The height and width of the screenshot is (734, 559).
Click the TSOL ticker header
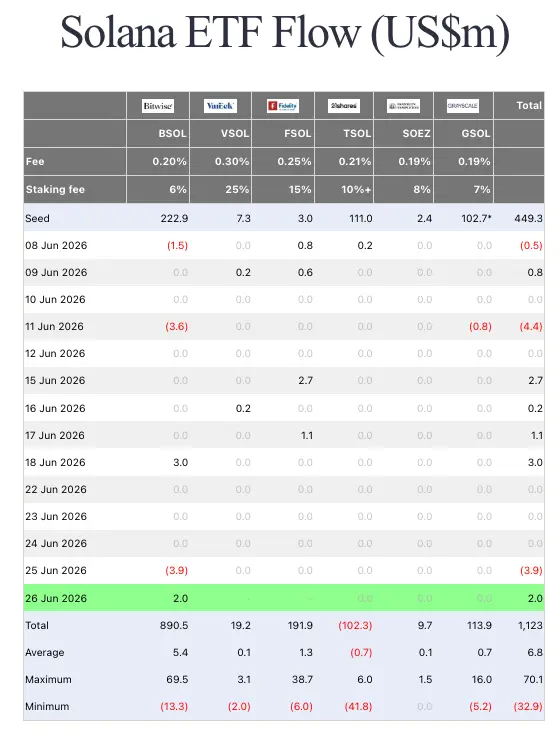point(357,133)
